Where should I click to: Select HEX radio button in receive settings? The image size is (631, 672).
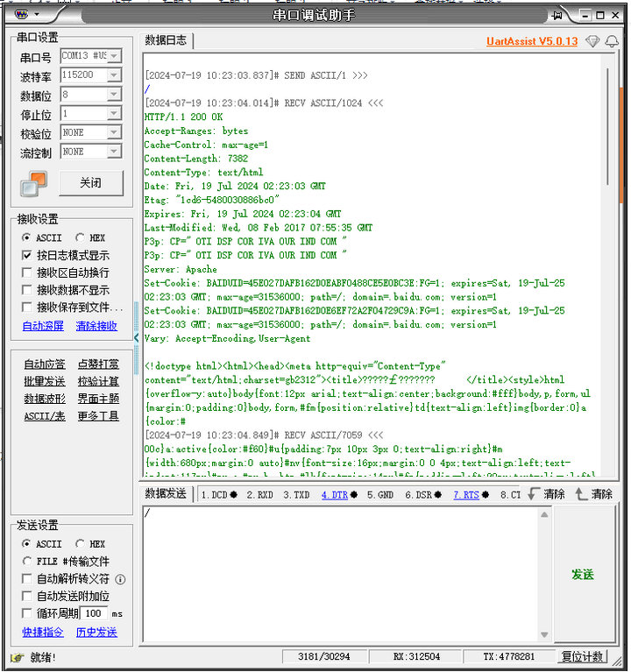(81, 237)
